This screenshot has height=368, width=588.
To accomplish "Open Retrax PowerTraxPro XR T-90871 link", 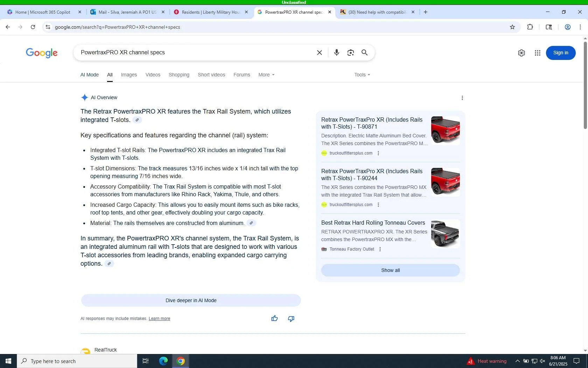I will pos(372,123).
